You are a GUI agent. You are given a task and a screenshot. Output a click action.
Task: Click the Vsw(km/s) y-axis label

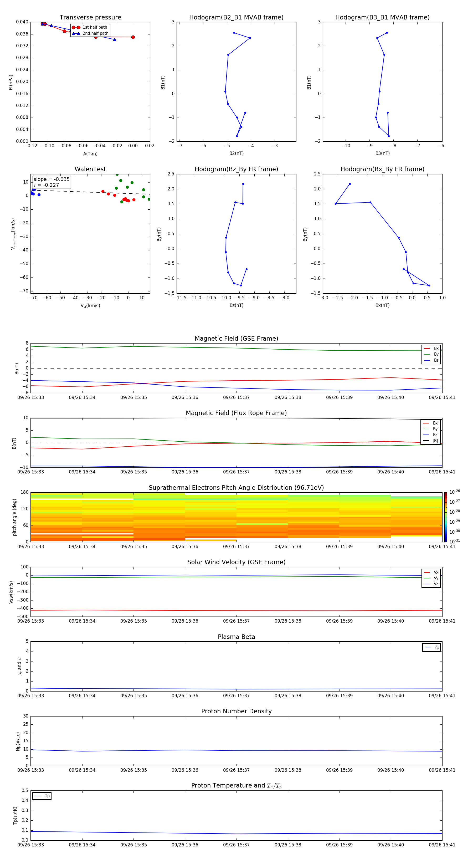pyautogui.click(x=11, y=592)
